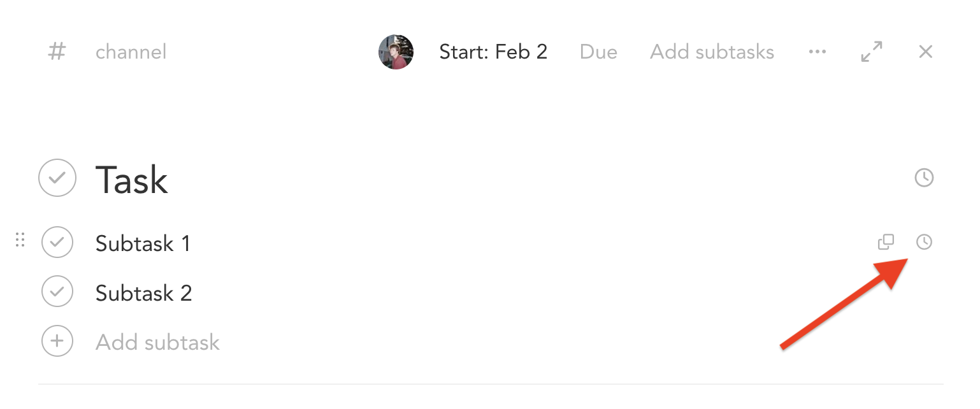The height and width of the screenshot is (409, 980).
Task: Duplicate Subtask 1 using the copy icon
Action: coord(886,242)
